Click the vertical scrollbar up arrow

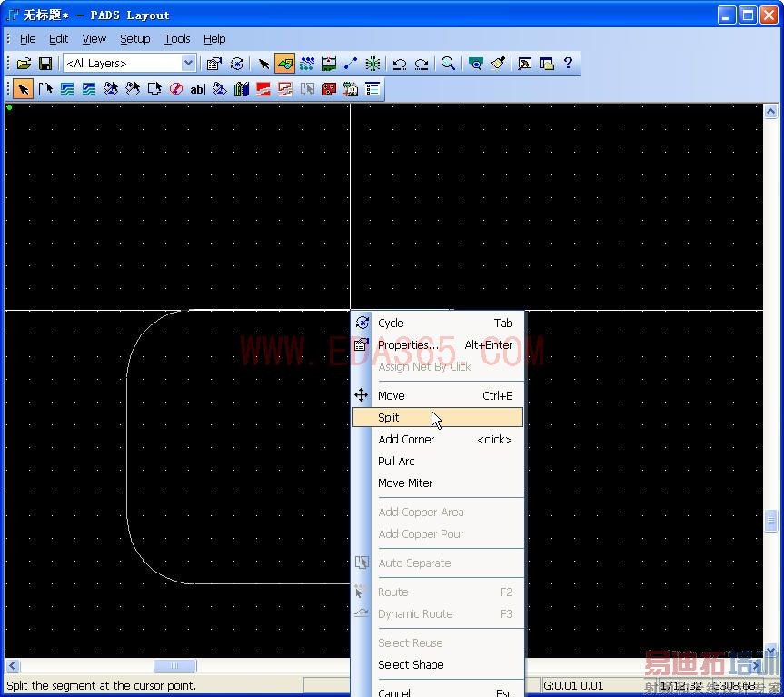770,112
